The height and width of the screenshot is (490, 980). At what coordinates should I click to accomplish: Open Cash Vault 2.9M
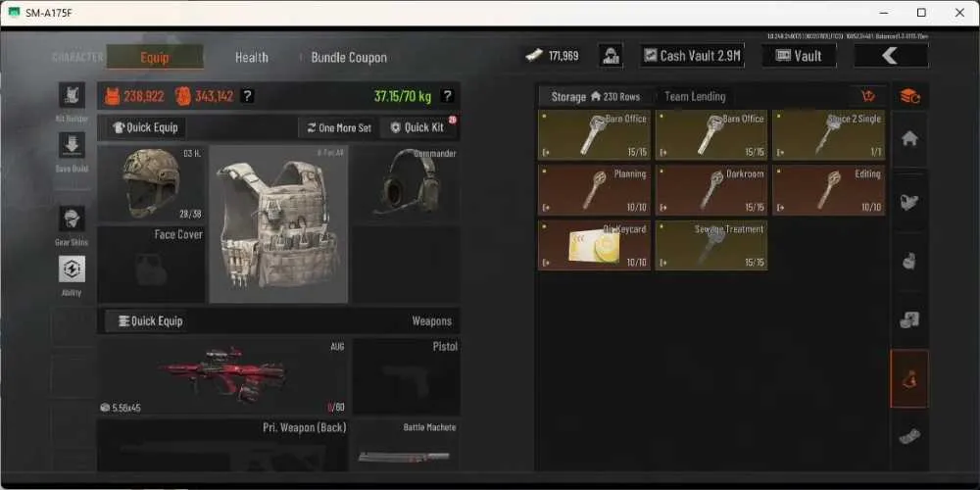pos(693,56)
